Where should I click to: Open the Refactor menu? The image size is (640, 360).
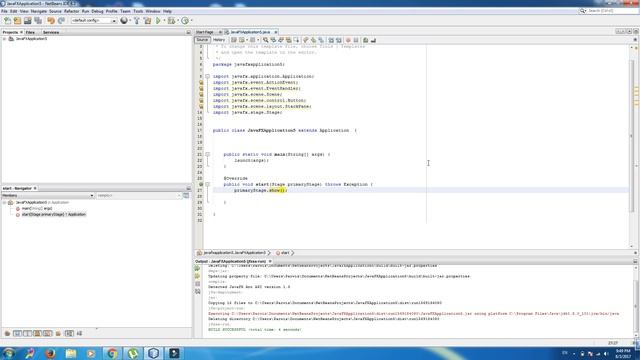point(71,11)
